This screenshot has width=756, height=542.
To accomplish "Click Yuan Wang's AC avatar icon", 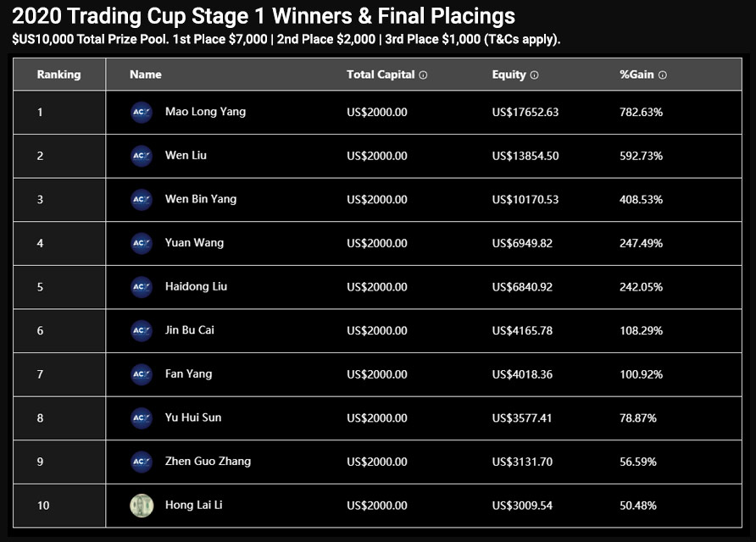I will coord(141,243).
